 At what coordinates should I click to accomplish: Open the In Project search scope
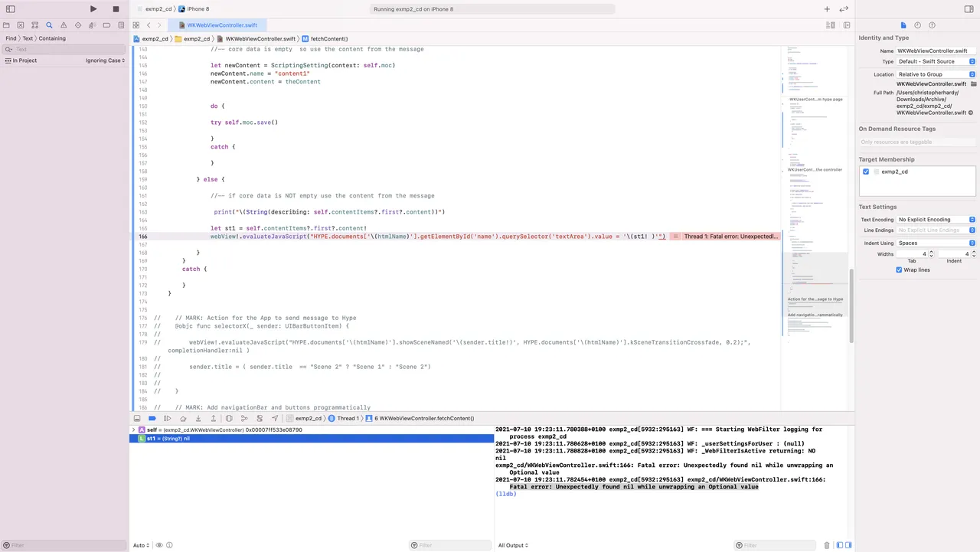tap(21, 60)
